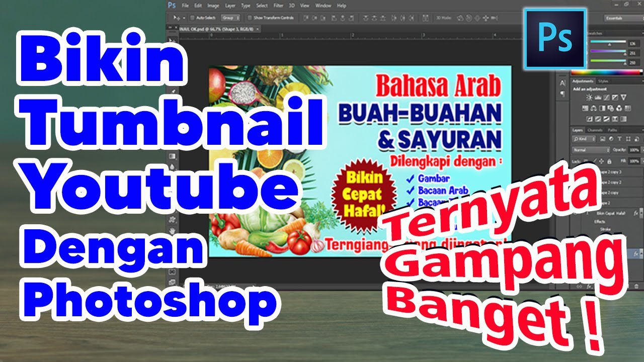Screen dimensions: 644x362
Task: Switch to the Adjustments tab
Action: [x=583, y=81]
